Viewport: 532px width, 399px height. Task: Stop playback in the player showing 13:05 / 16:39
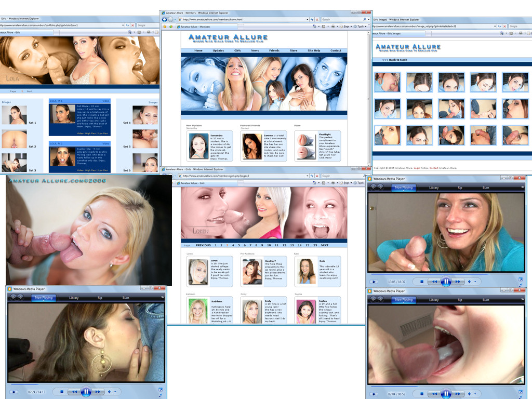tap(422, 282)
